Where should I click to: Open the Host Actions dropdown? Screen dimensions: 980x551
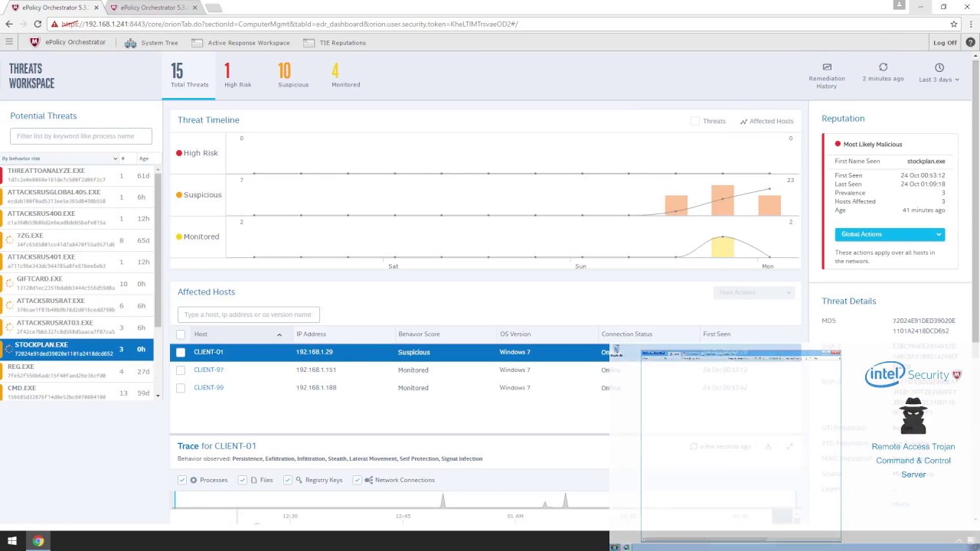click(754, 292)
